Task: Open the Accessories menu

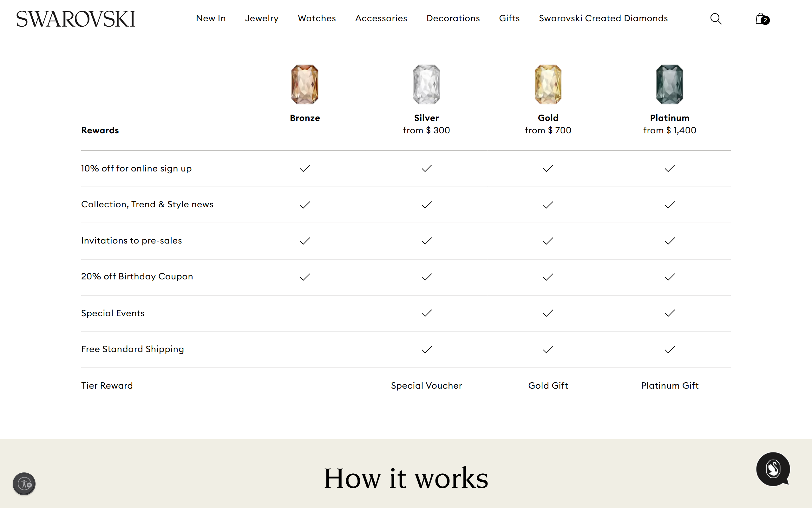Action: pos(381,18)
